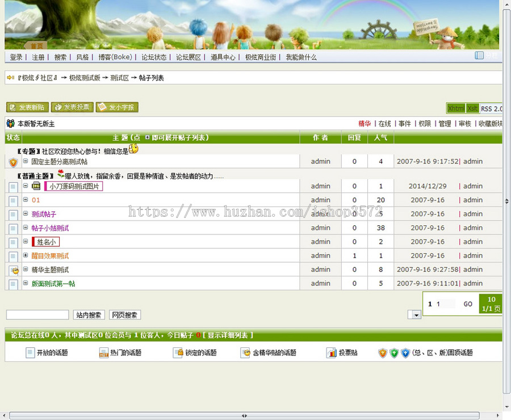Expand replies of 醒目效果测试 thread

[x=26, y=255]
